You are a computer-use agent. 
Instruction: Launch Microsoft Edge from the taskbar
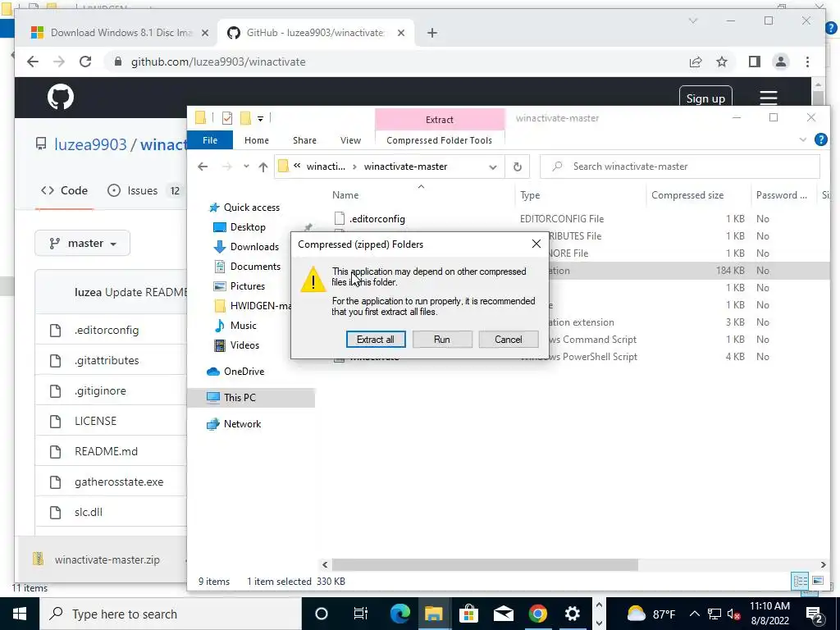400,614
